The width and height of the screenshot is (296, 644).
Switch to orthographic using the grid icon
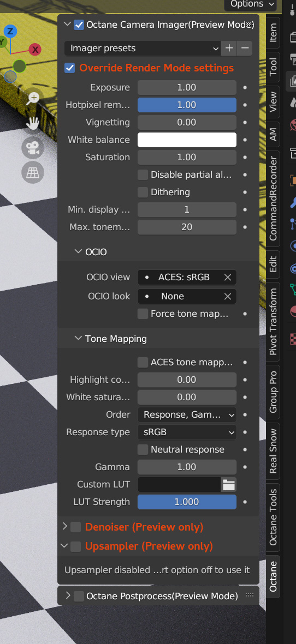33,173
